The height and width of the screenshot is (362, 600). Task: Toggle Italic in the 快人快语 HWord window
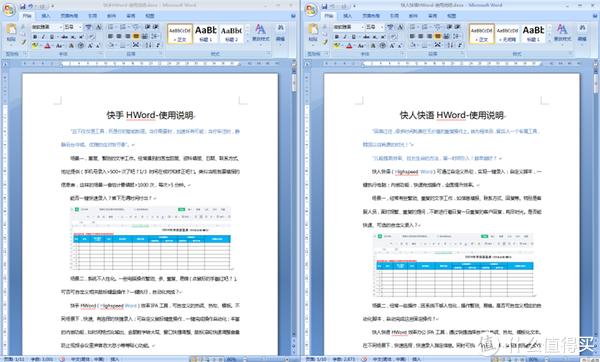[345, 37]
